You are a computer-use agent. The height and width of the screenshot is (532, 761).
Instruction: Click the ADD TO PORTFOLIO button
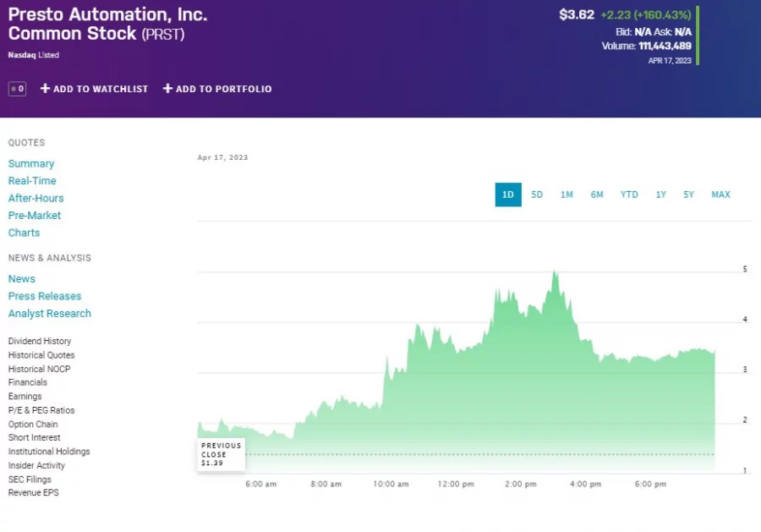[x=221, y=88]
